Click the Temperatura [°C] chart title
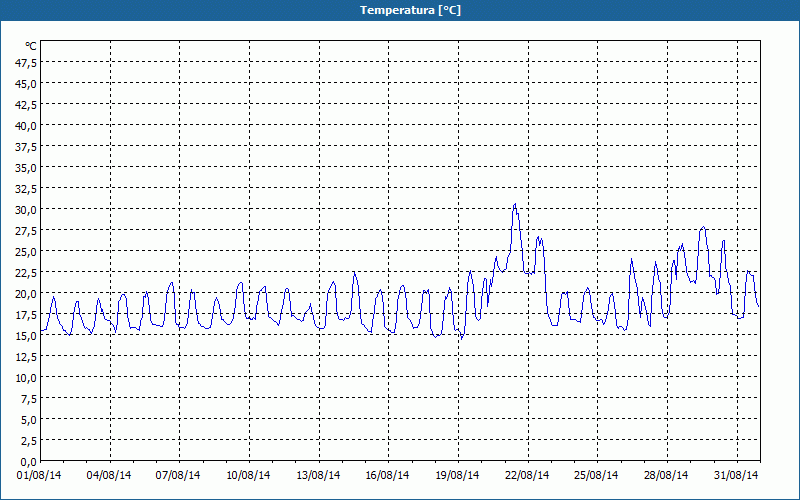The image size is (800, 500). (x=410, y=10)
